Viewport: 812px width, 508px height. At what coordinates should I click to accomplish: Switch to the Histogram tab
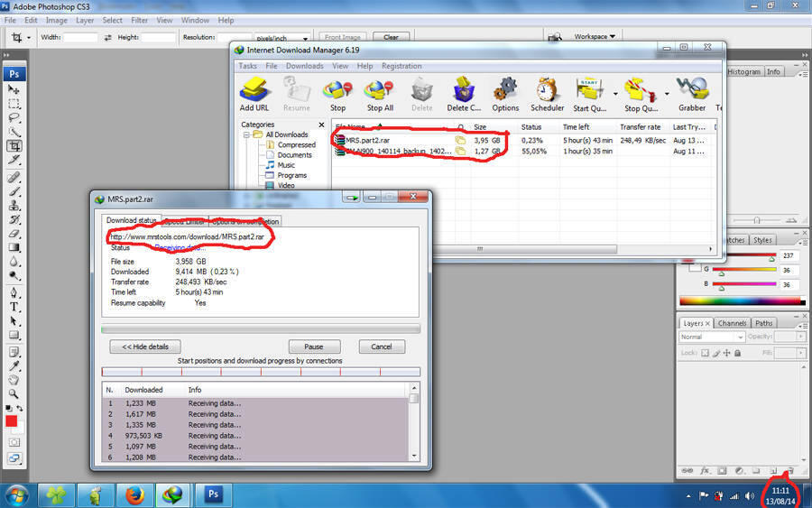[743, 72]
